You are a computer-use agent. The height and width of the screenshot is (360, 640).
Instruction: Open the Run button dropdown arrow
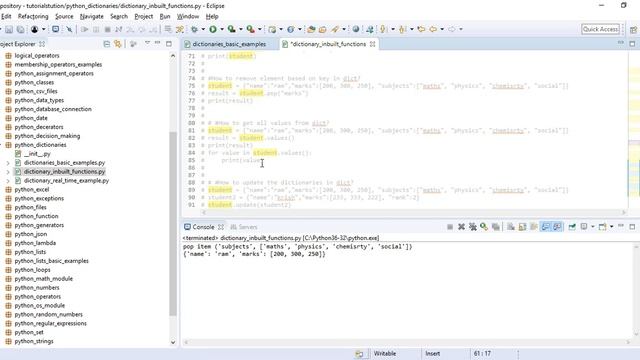[222, 29]
